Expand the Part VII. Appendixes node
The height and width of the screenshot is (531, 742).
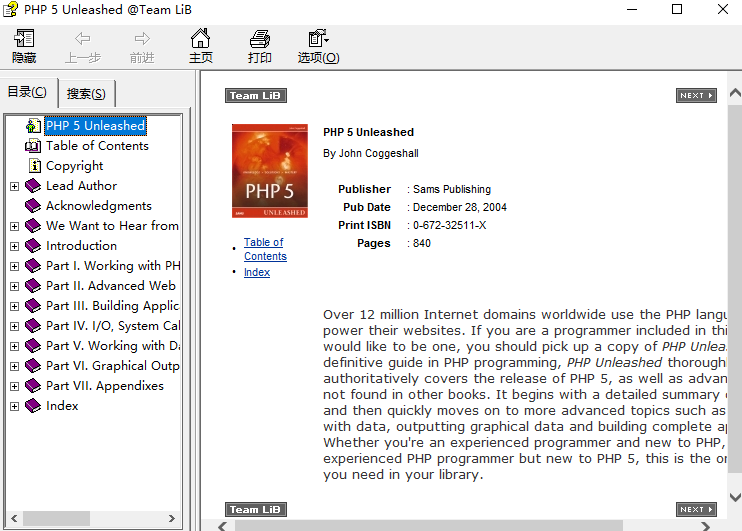tap(15, 386)
